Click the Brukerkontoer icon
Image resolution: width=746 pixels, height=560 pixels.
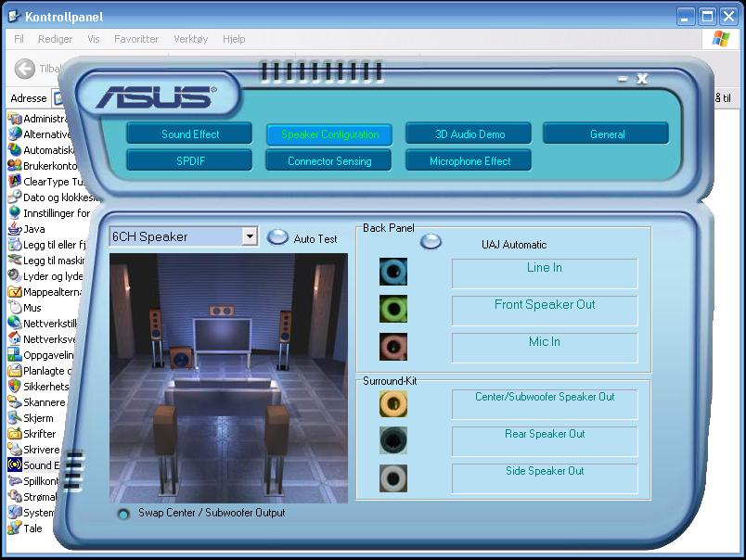pyautogui.click(x=15, y=165)
